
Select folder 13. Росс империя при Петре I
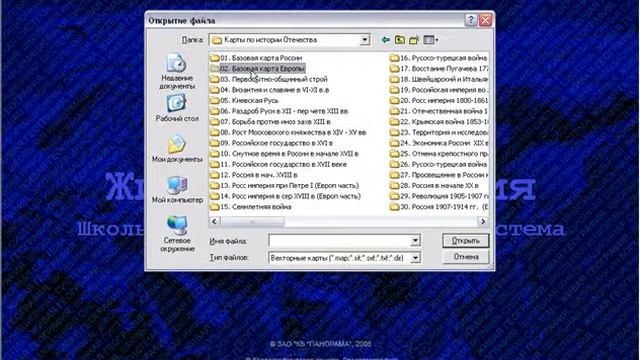tap(284, 185)
